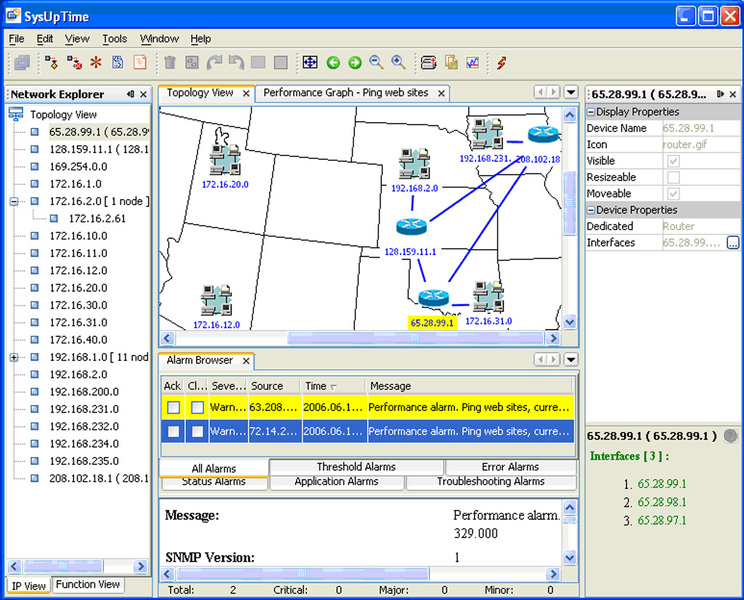
Task: Show Application Alarms tab
Action: 336,482
